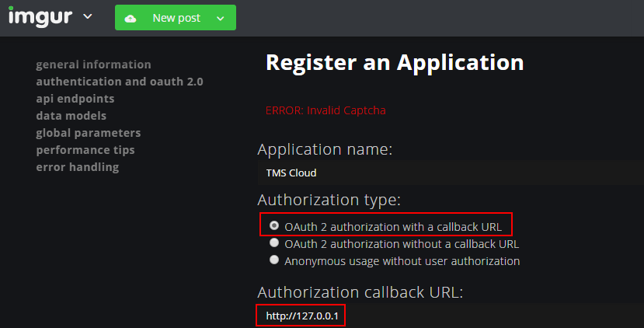Expand the dropdown arrow beside imgur logo

tap(87, 16)
